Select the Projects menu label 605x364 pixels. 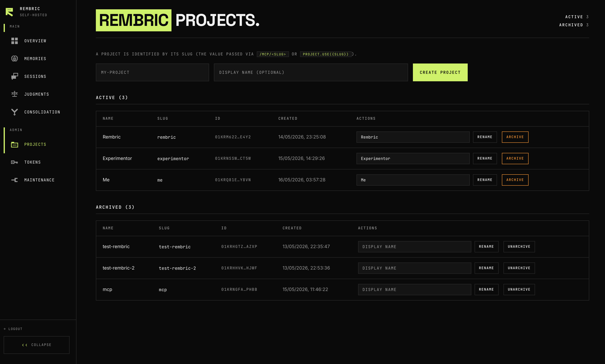click(35, 144)
